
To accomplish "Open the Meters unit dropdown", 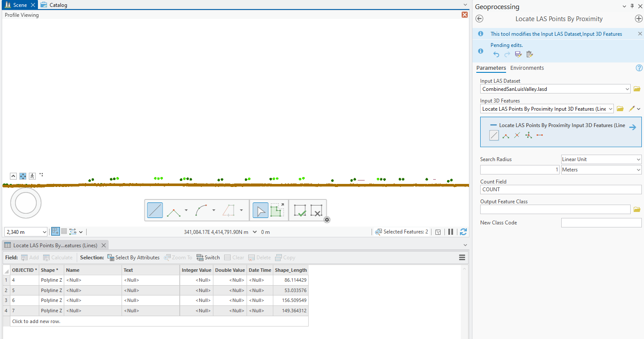I will (x=638, y=170).
